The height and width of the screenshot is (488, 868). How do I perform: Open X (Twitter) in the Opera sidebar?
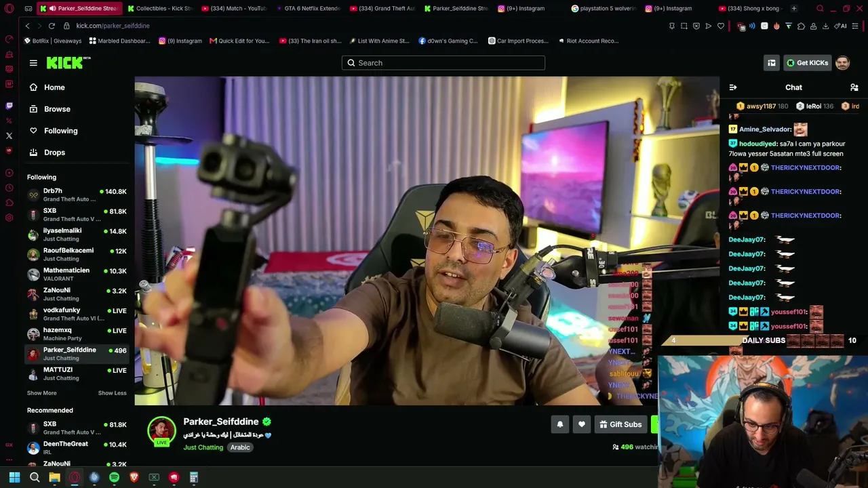pyautogui.click(x=9, y=136)
